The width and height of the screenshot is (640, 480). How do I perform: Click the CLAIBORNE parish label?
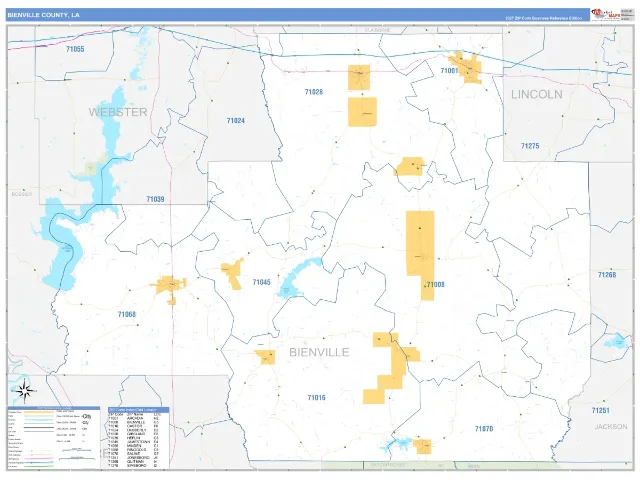click(378, 30)
